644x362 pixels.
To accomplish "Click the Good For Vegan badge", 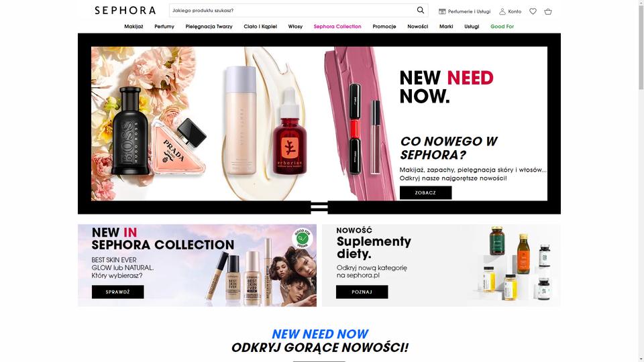I will (x=303, y=238).
